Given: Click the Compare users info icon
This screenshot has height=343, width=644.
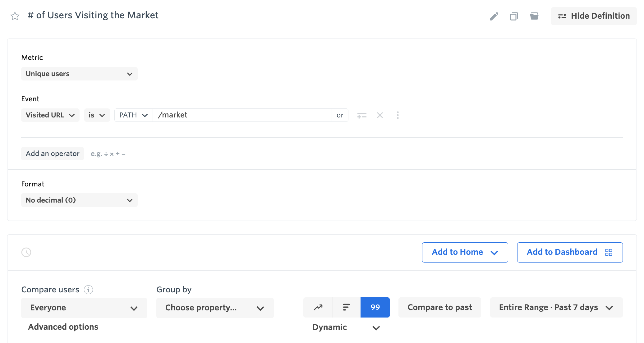Looking at the screenshot, I should pos(89,290).
